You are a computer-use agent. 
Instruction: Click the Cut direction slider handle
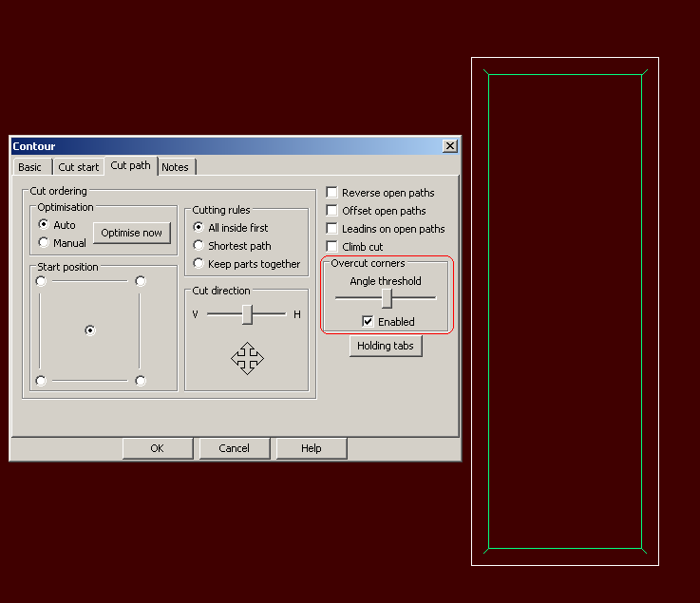(x=247, y=314)
